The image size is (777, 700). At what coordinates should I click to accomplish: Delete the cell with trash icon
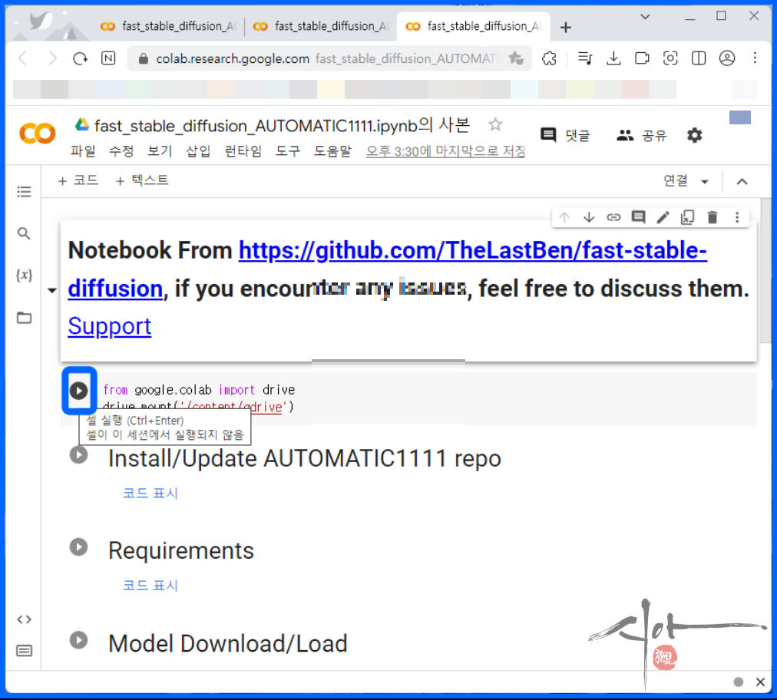(x=713, y=217)
